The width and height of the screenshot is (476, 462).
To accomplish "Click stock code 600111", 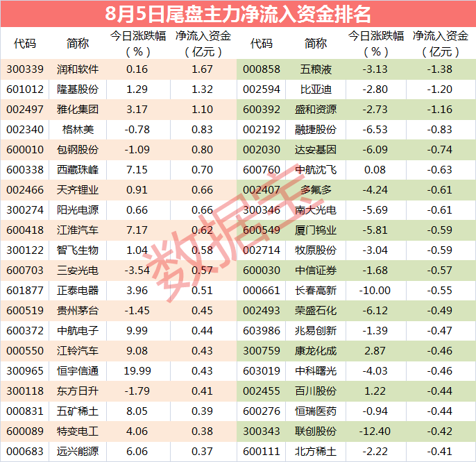I will coord(262,452).
